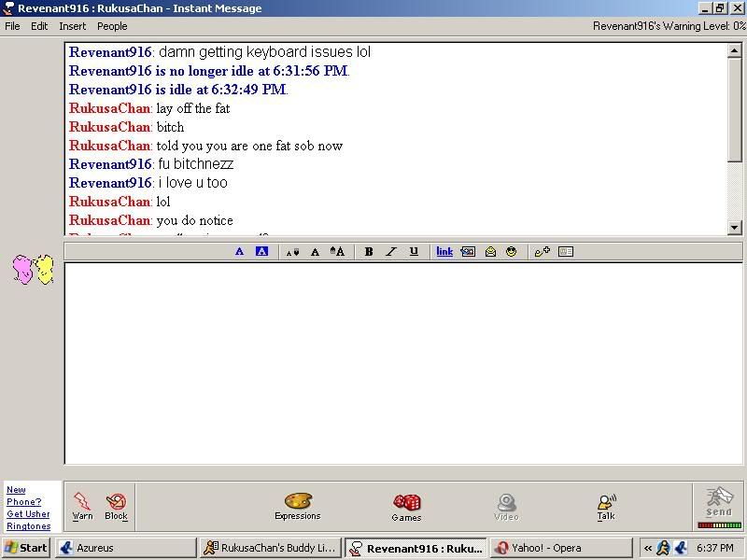
Task: Click the 6:37 PM system clock
Action: (x=715, y=548)
